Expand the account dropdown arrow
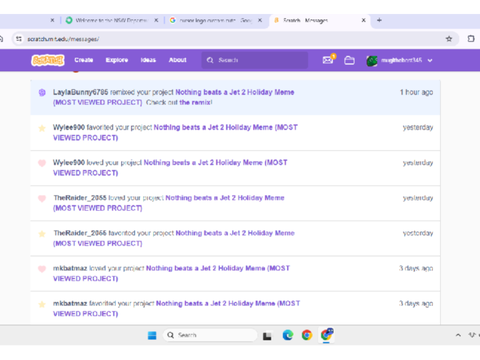Screen dimensions: 480x360 click(x=430, y=60)
